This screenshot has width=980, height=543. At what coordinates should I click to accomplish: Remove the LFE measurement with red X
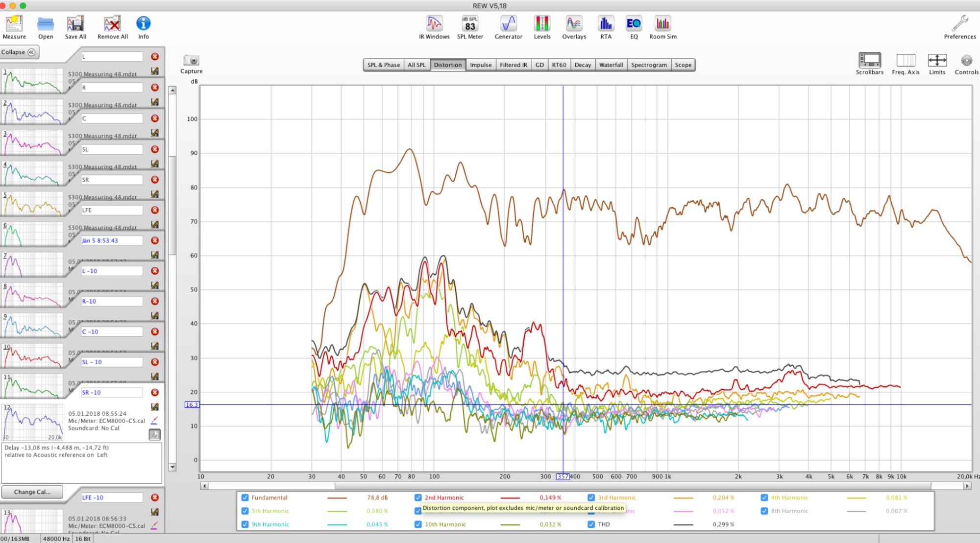(155, 210)
